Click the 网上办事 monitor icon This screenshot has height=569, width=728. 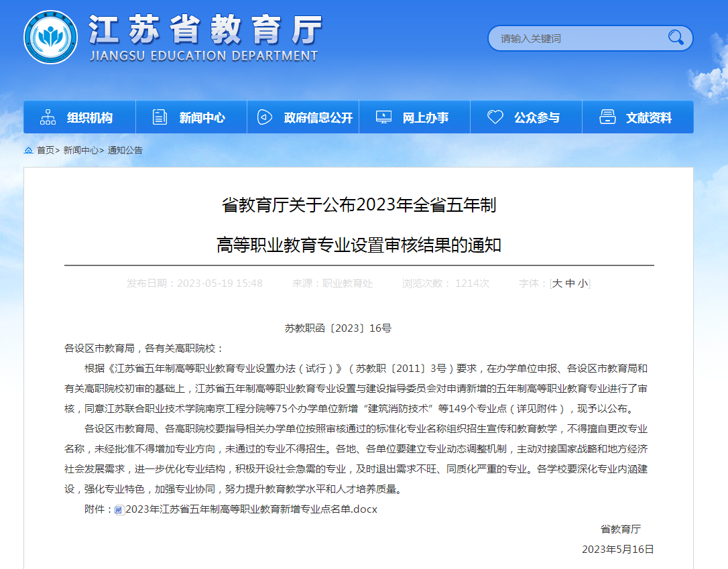[x=383, y=117]
